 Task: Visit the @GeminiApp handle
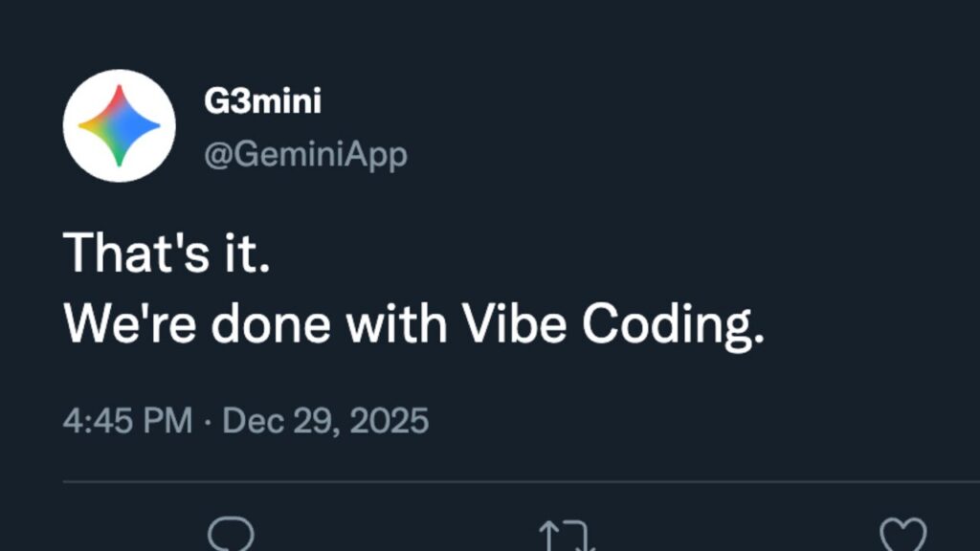305,154
